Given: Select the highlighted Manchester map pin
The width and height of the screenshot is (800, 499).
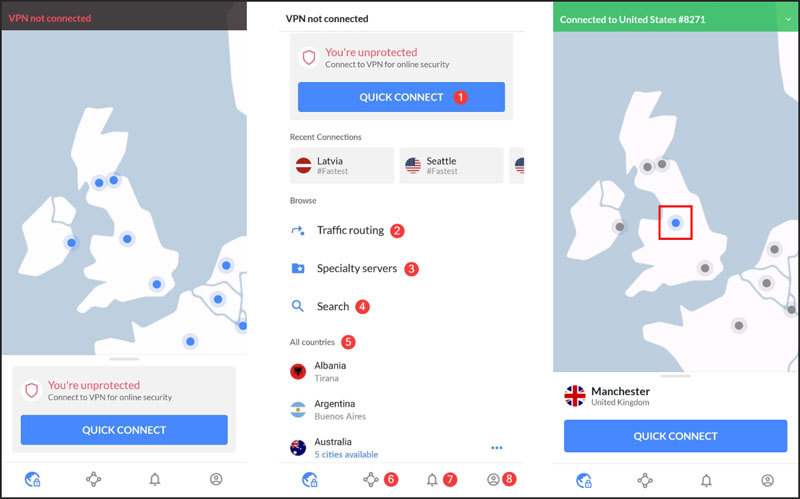Looking at the screenshot, I should pos(676,222).
